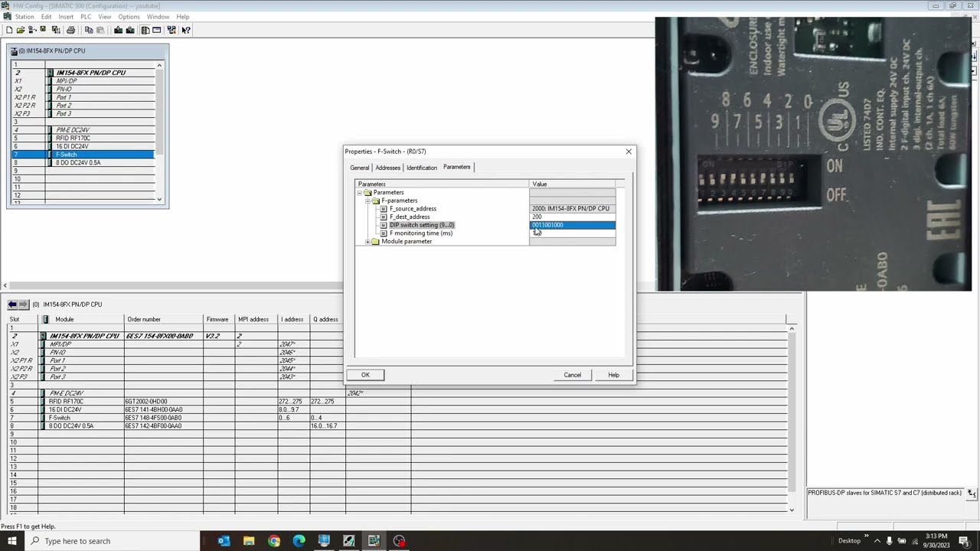The height and width of the screenshot is (551, 980).
Task: Open the Insert menu
Action: tap(67, 17)
